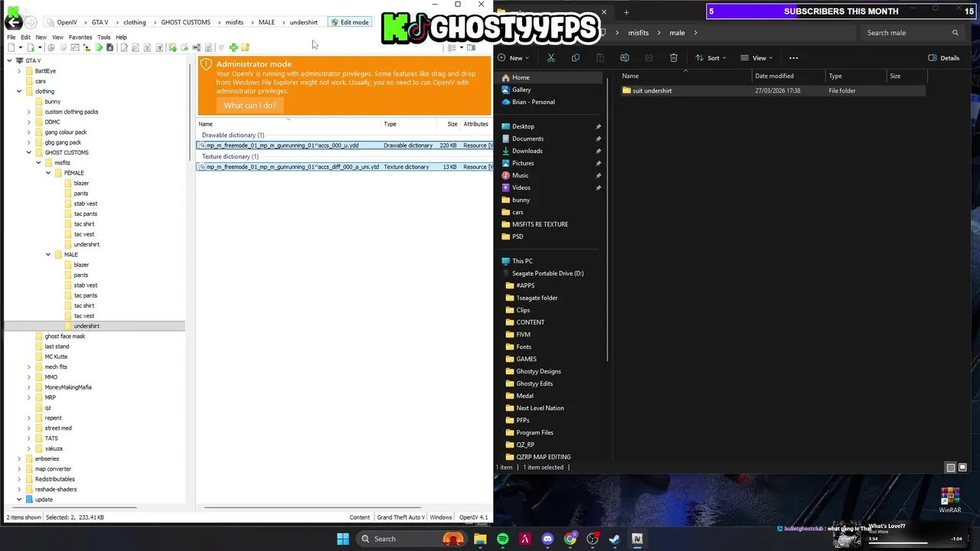980x551 pixels.
Task: Collapse the GHOST CUSTOMS folder node
Action: [x=29, y=152]
